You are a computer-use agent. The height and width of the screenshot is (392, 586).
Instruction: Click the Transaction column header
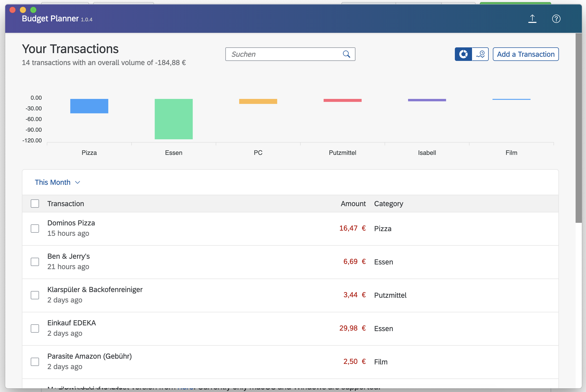(x=66, y=204)
